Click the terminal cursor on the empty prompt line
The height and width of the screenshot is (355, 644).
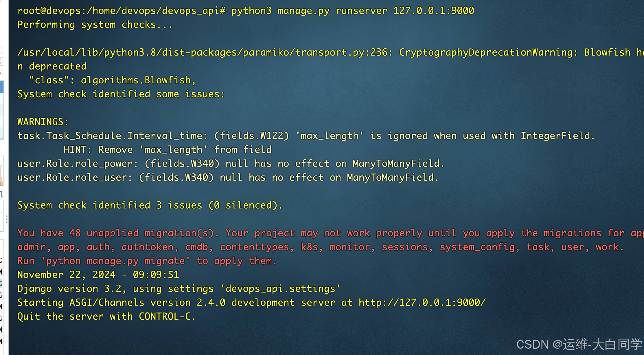click(18, 330)
